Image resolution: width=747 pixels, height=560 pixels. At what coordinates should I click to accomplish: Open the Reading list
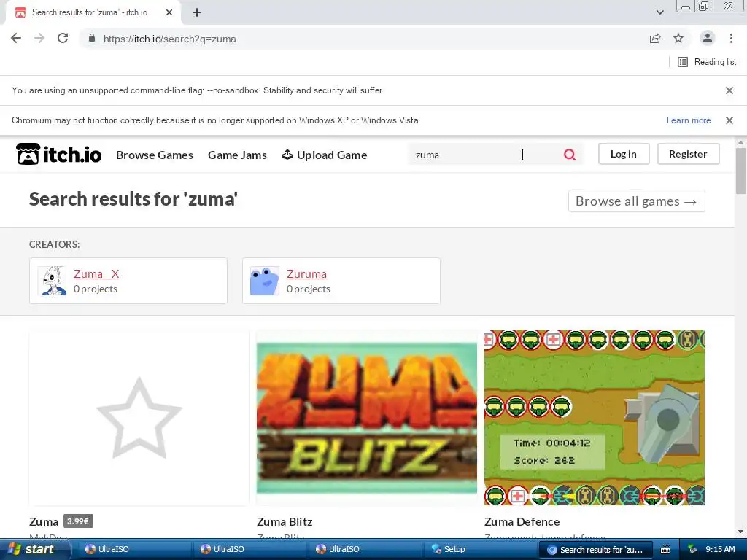(x=706, y=62)
